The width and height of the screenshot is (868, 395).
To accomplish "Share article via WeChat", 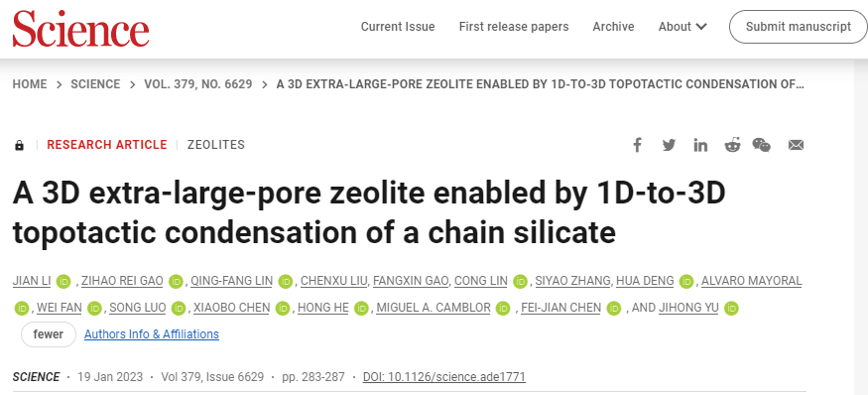I will point(762,145).
